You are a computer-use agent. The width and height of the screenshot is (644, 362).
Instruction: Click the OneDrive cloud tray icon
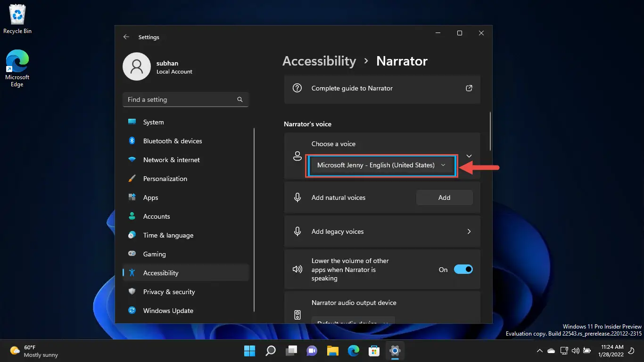click(x=551, y=351)
